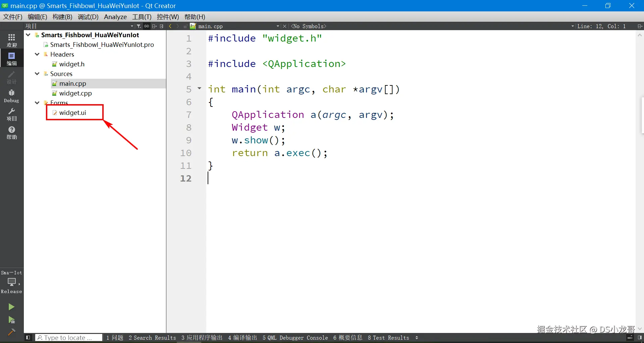Open the 工具(T) menu

142,17
